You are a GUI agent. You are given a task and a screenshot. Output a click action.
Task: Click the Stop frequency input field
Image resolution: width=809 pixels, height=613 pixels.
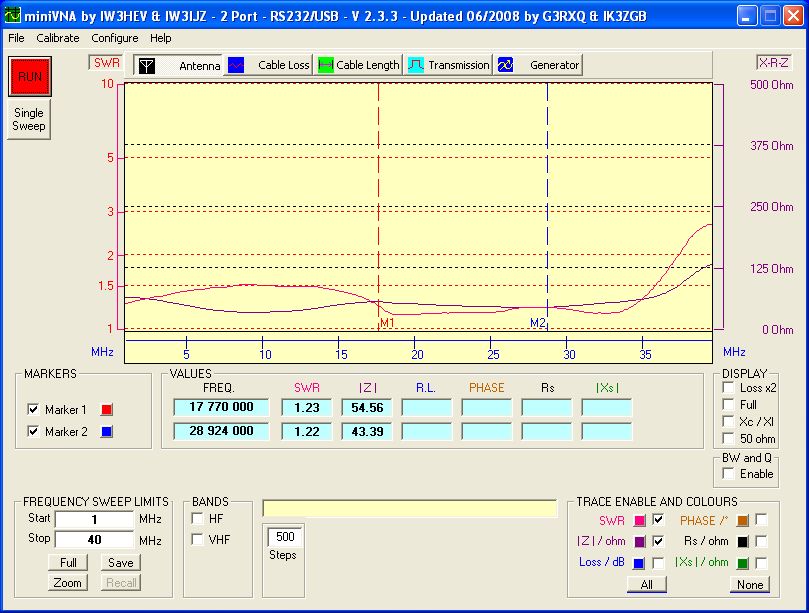point(94,541)
